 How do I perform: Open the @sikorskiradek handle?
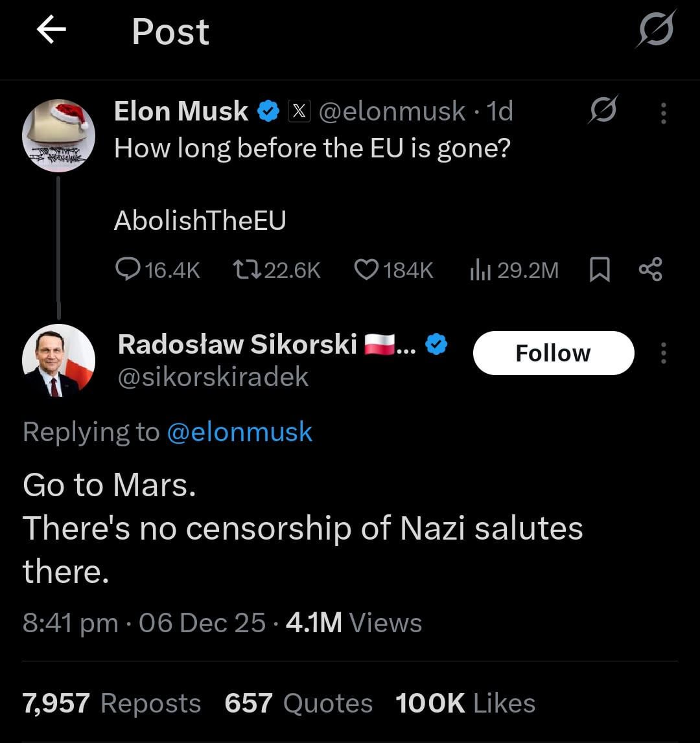click(x=213, y=377)
